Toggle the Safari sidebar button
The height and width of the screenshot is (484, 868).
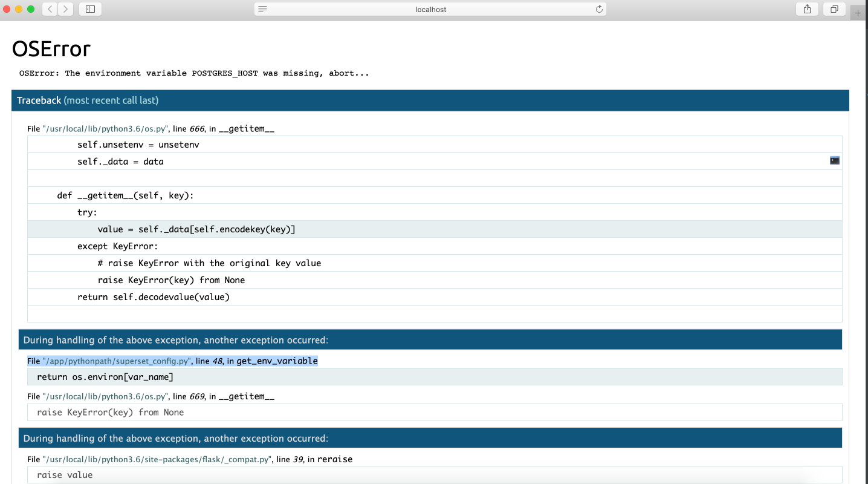click(91, 9)
